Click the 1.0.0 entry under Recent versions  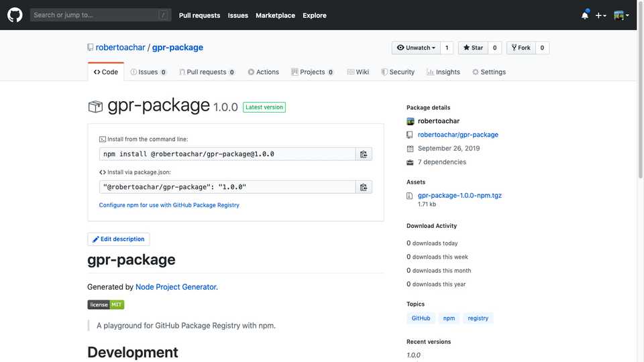414,355
